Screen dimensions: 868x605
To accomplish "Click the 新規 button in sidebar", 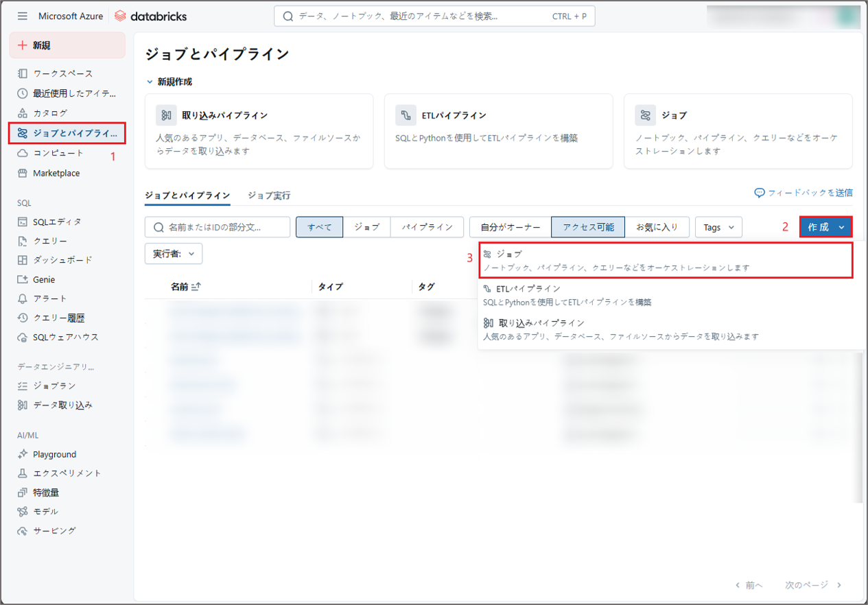I will click(67, 45).
